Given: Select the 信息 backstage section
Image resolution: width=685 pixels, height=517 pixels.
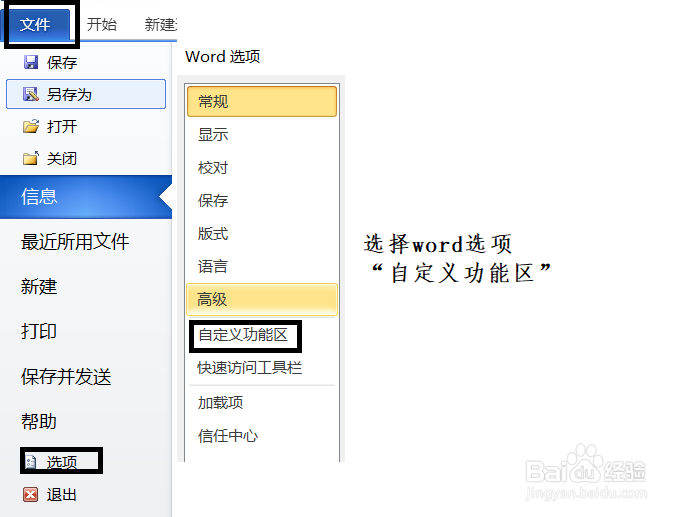Looking at the screenshot, I should (x=86, y=197).
